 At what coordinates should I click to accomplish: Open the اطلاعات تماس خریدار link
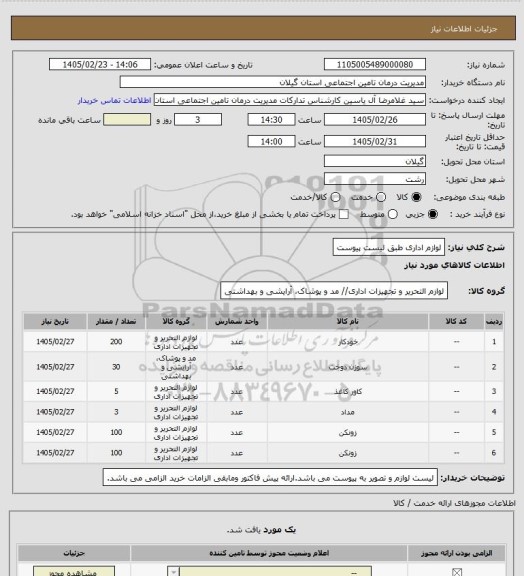click(114, 100)
